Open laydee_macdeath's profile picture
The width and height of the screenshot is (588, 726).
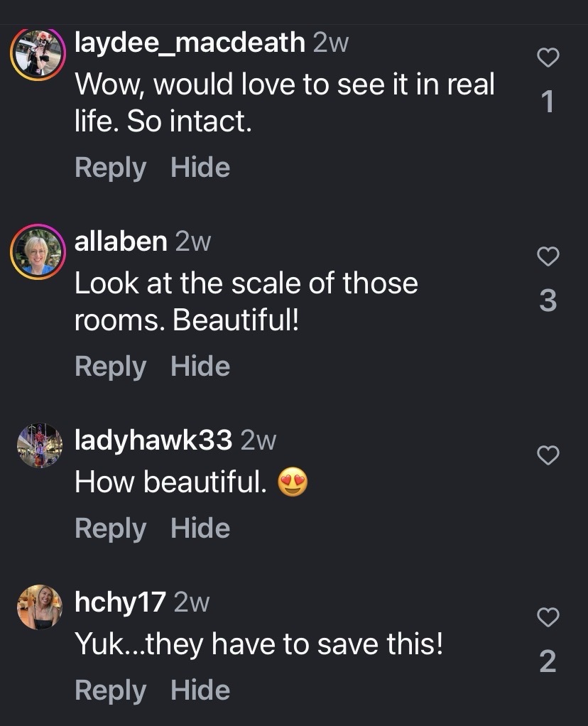click(38, 54)
